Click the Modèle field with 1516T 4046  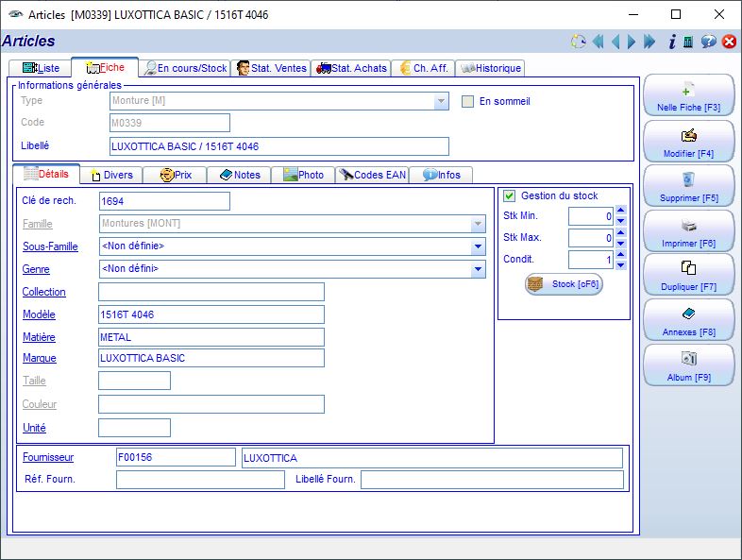click(211, 314)
